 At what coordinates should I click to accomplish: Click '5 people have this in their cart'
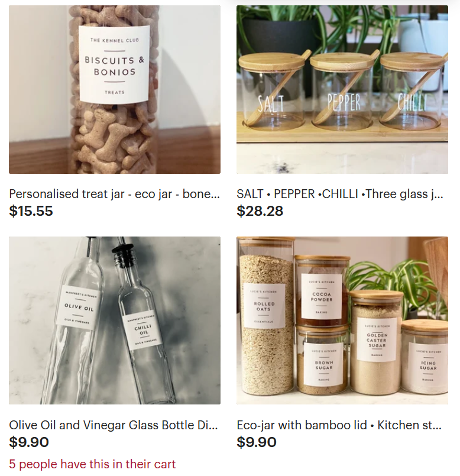point(92,464)
